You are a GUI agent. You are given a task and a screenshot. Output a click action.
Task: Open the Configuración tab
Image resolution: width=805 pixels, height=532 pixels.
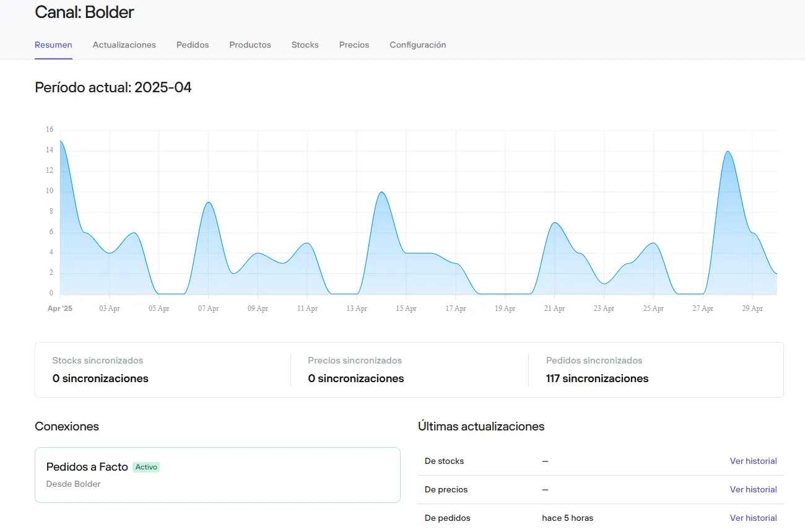[x=418, y=45]
